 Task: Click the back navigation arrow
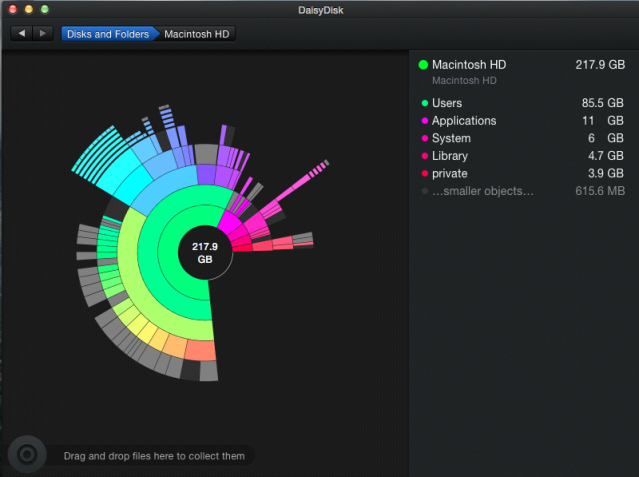[22, 33]
